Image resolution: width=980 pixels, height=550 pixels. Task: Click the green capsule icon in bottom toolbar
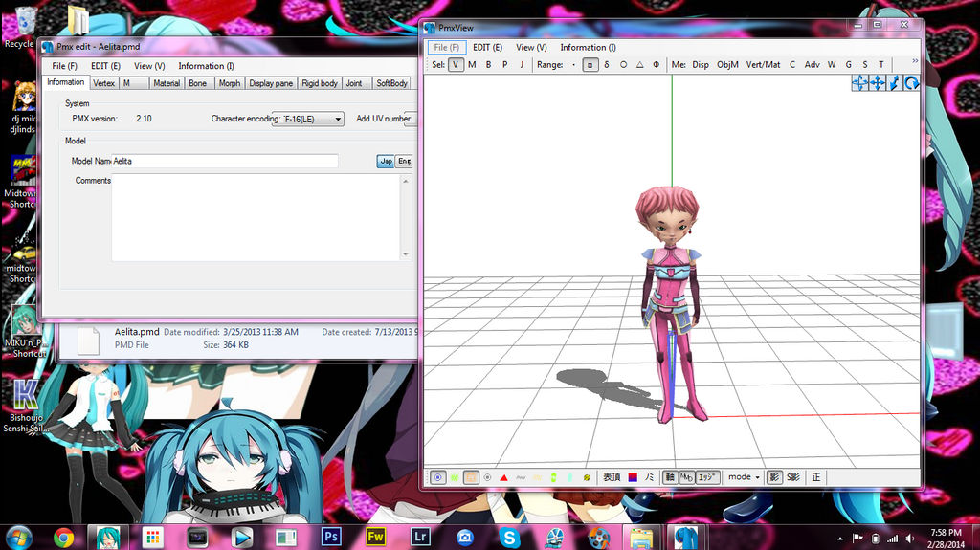coord(553,477)
